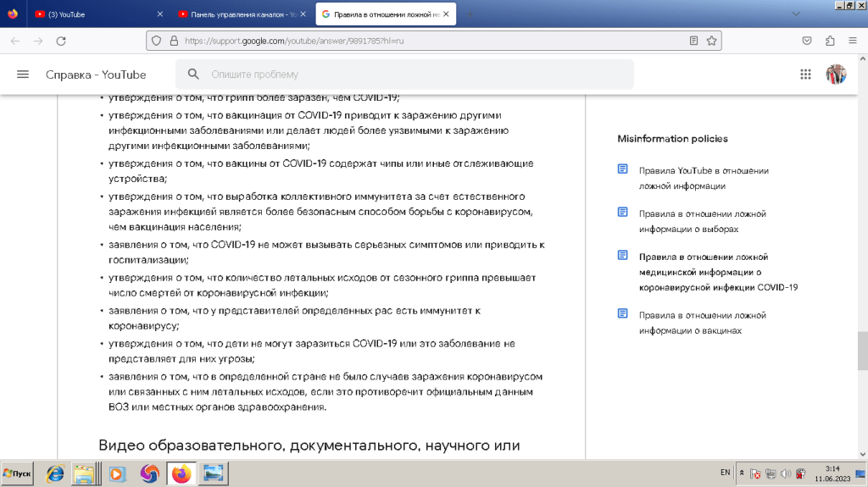Screen dimensions: 868x487
Task: Toggle reader view in the address bar
Action: point(694,41)
